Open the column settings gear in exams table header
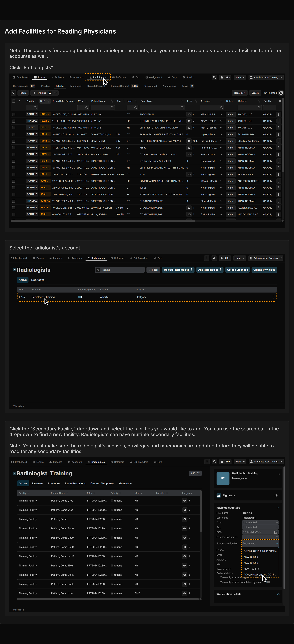 (x=280, y=101)
